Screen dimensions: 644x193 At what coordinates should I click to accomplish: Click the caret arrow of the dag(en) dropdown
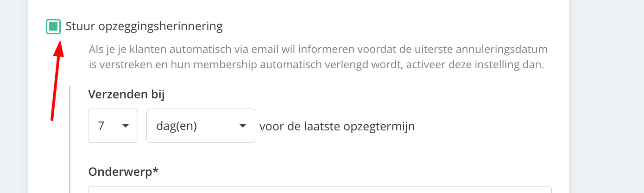pos(242,126)
